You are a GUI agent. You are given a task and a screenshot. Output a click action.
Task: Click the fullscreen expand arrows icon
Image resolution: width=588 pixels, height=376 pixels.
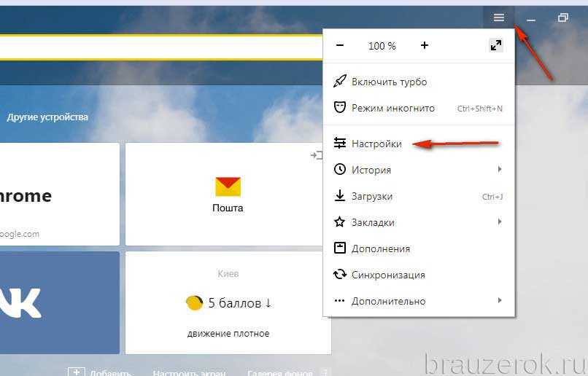click(496, 46)
